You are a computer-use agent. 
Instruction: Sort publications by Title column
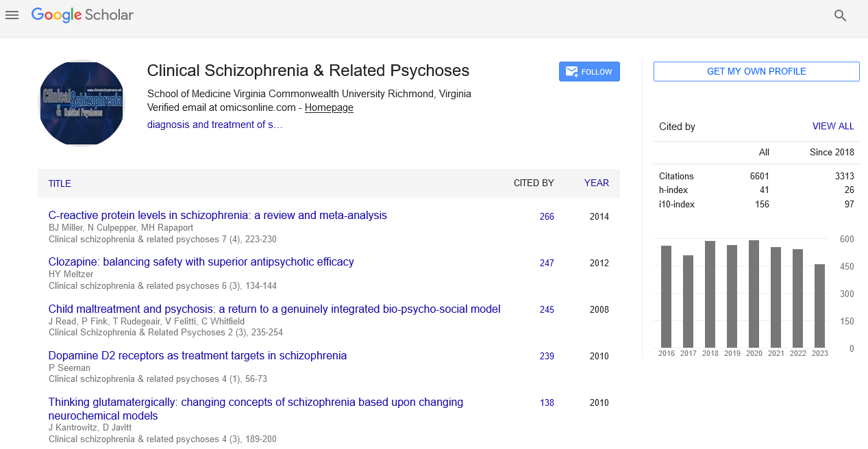[60, 183]
